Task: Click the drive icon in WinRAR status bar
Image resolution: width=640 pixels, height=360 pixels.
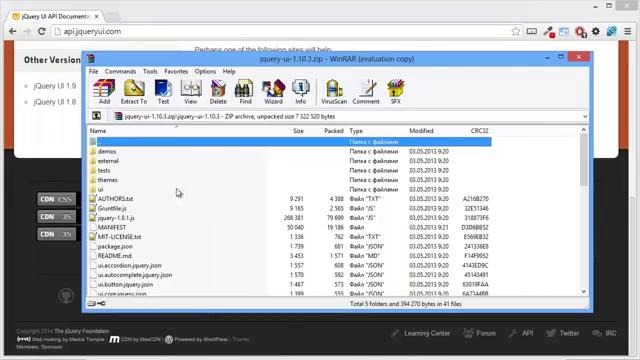Action: click(x=91, y=303)
